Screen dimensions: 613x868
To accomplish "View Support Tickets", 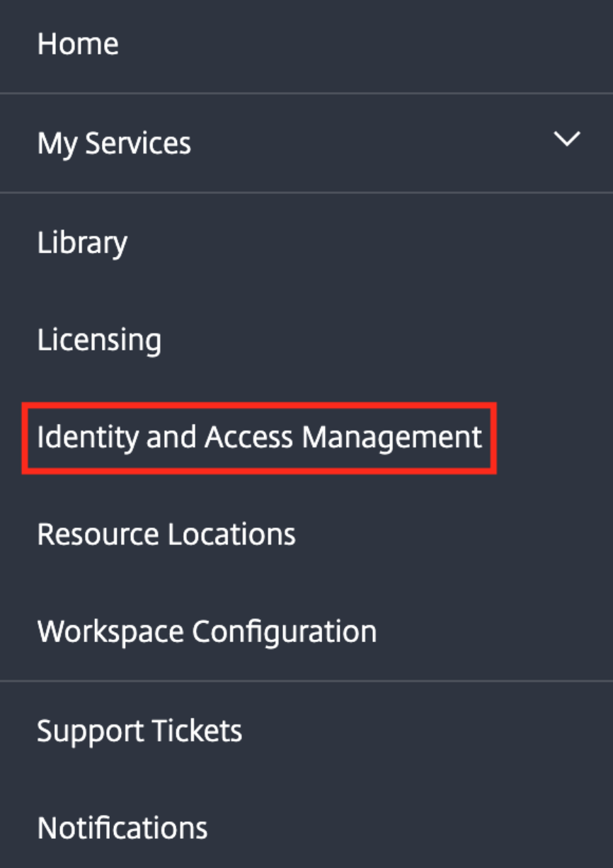I will click(139, 731).
